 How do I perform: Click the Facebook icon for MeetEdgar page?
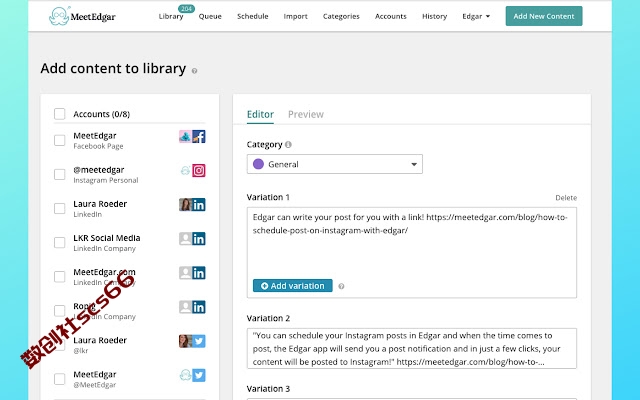point(199,136)
